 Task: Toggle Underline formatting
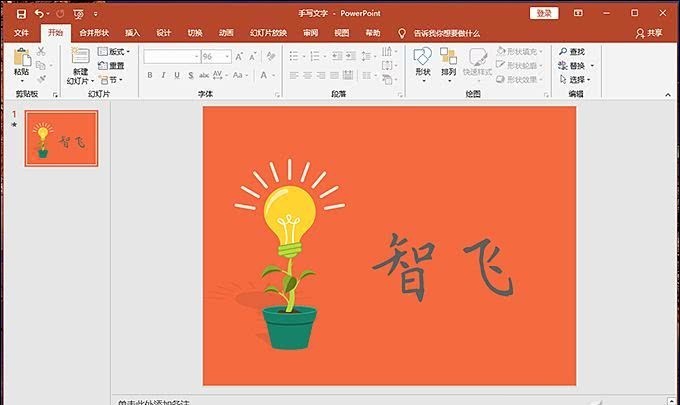click(177, 75)
